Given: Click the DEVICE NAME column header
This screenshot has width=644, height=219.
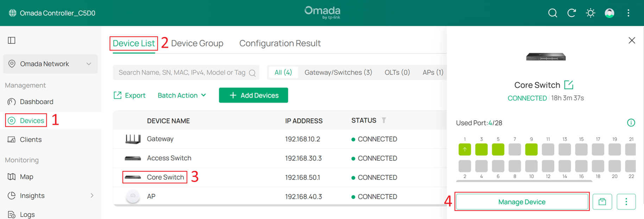Looking at the screenshot, I should point(168,121).
